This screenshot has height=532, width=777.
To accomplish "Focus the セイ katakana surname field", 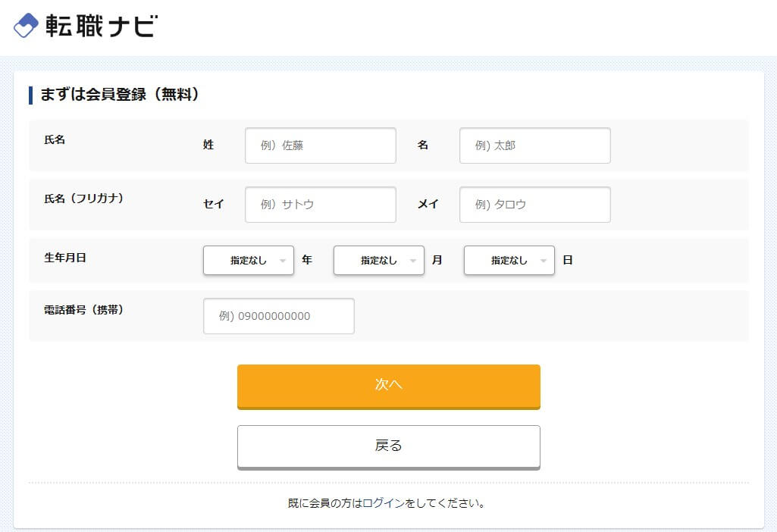I will [x=320, y=204].
